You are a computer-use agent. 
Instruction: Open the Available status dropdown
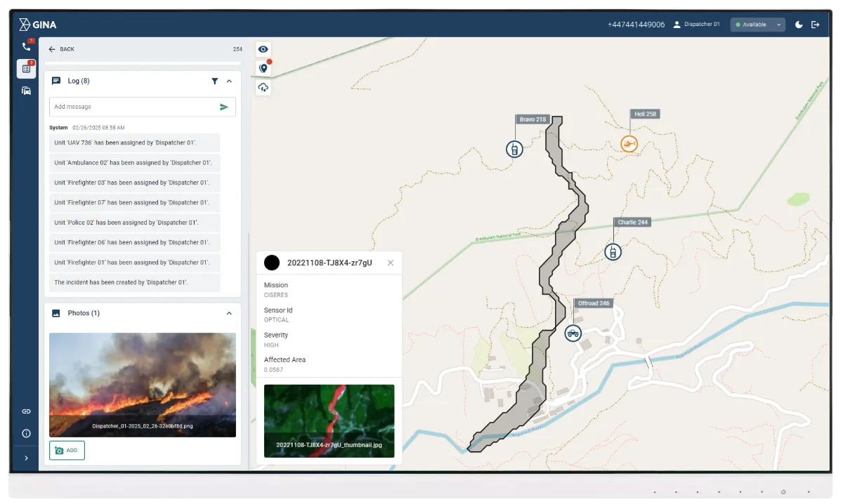click(x=757, y=25)
